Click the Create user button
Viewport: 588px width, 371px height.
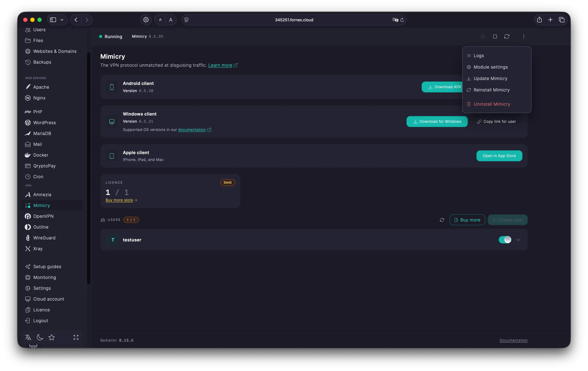pos(507,220)
